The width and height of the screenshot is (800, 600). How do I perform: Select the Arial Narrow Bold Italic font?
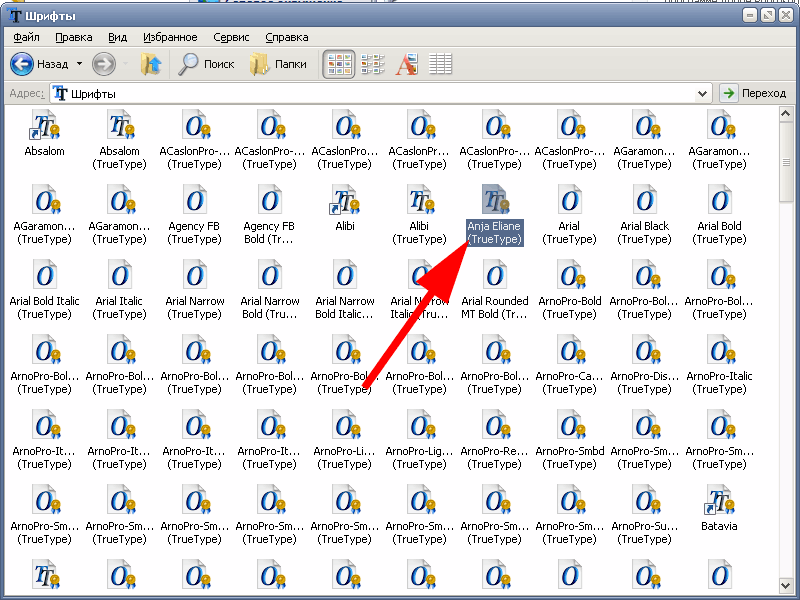tap(345, 289)
